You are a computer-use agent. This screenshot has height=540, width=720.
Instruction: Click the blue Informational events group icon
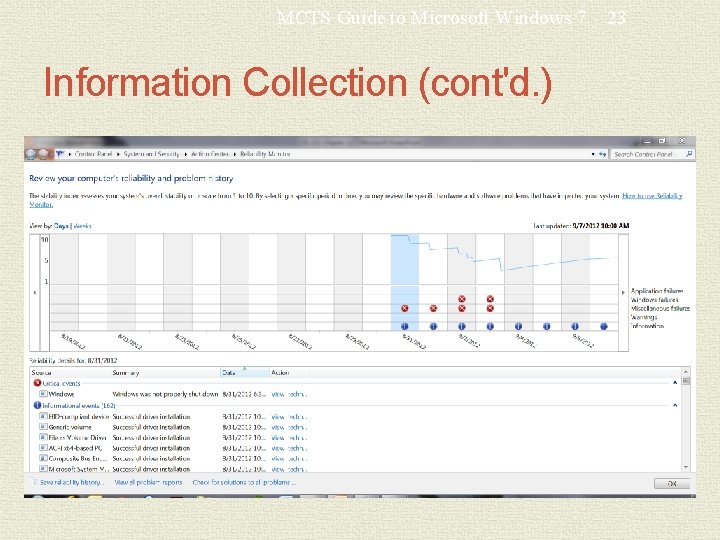[x=37, y=405]
